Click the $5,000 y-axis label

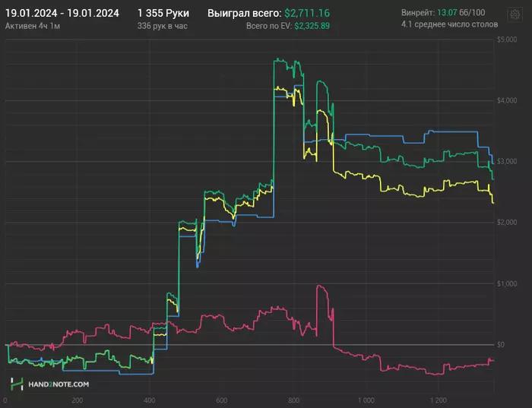pos(507,40)
